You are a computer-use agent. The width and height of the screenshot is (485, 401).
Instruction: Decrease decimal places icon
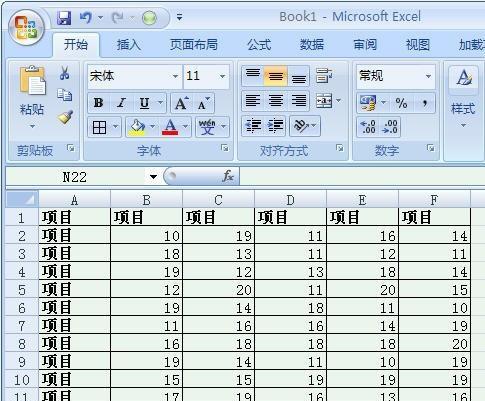(x=390, y=127)
